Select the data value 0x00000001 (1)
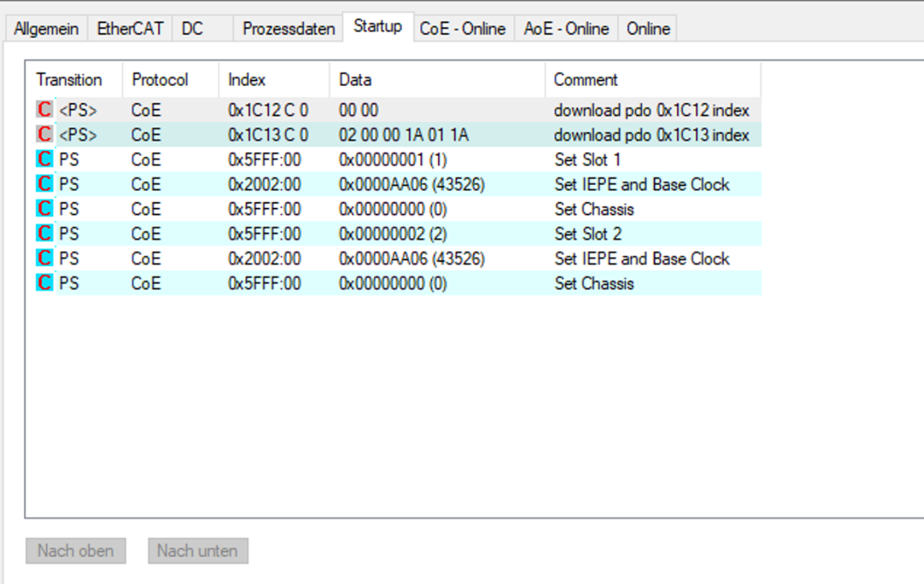924x584 pixels. tap(393, 159)
